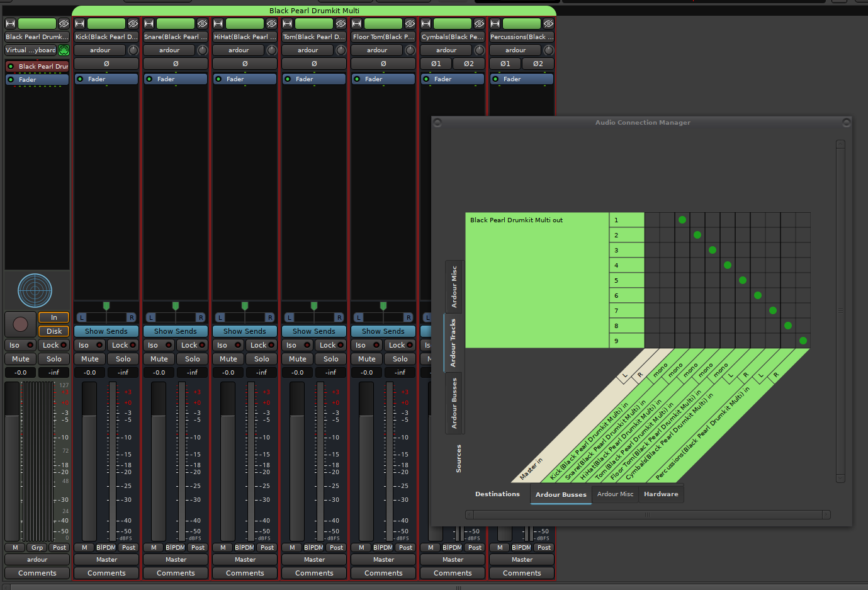Open the M automation mode on Tom strip
The height and width of the screenshot is (590, 868).
pos(292,548)
